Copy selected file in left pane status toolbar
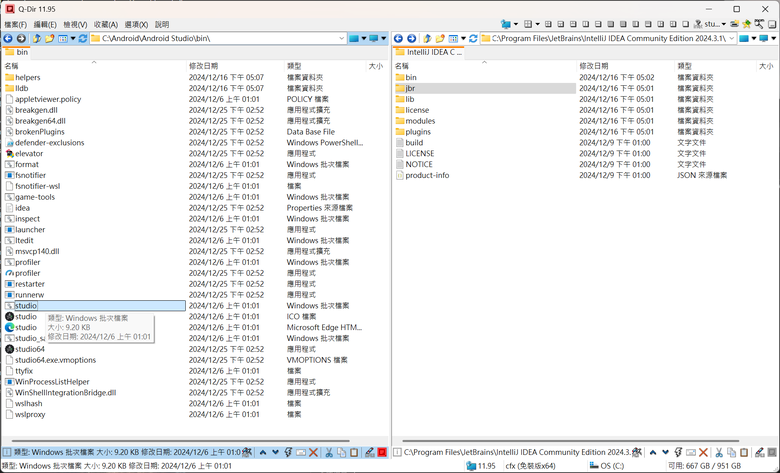 pos(341,452)
